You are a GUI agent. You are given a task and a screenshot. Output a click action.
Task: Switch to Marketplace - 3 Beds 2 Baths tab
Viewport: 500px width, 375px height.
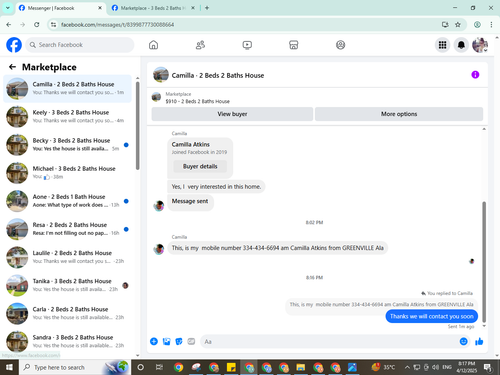[x=152, y=8]
